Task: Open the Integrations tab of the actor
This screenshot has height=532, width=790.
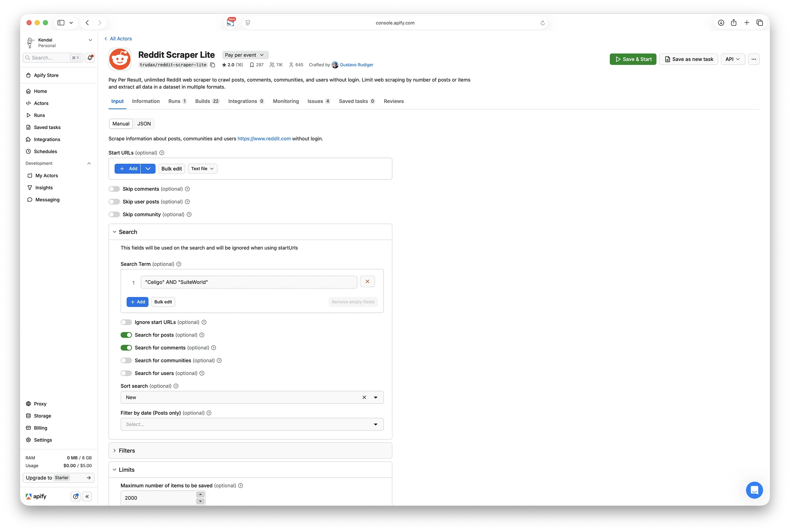Action: click(246, 101)
